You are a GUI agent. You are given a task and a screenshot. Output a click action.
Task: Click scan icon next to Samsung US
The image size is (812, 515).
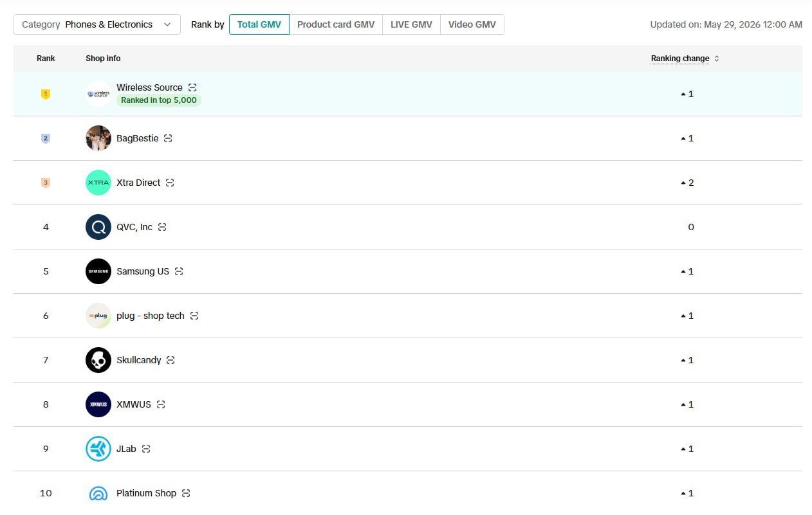coord(179,271)
